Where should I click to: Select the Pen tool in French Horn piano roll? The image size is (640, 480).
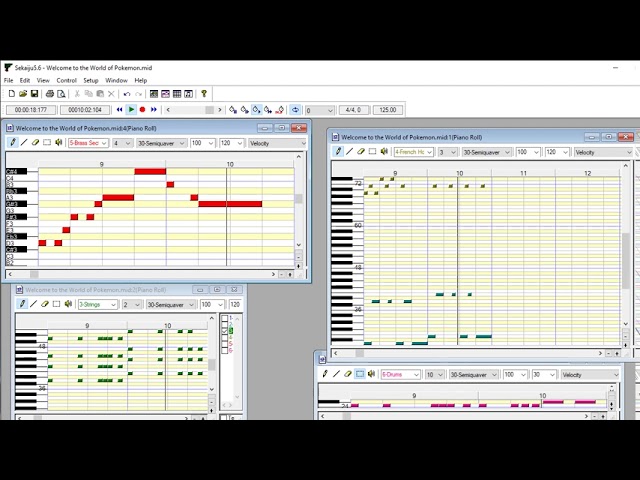pos(338,151)
